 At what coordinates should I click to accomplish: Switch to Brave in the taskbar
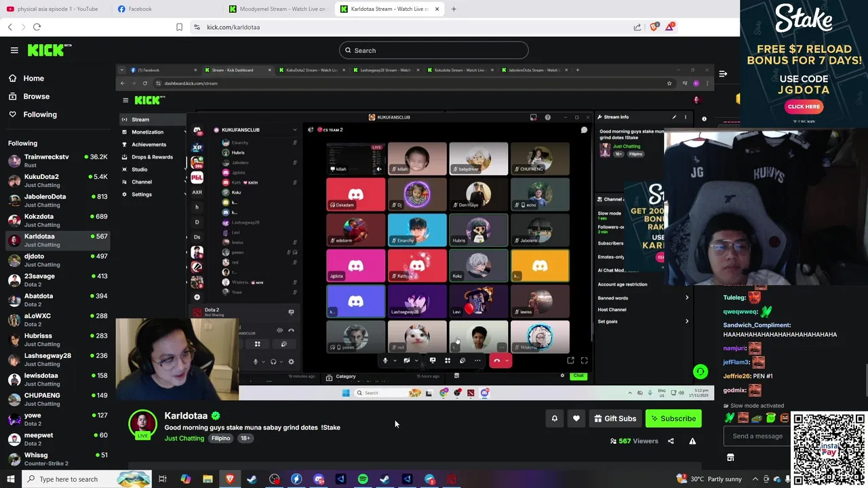[230, 479]
